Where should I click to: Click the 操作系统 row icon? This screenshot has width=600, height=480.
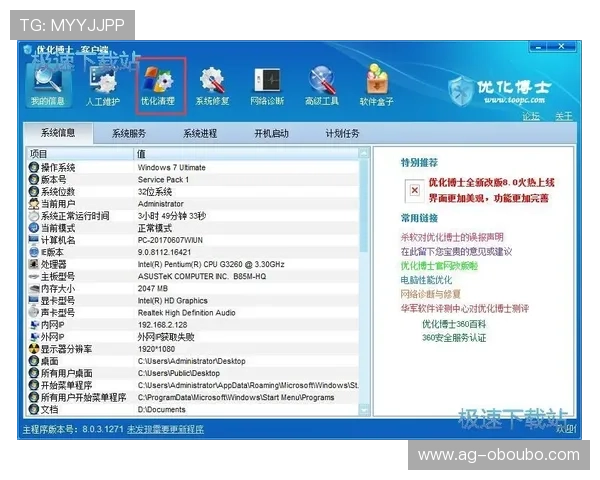point(34,167)
